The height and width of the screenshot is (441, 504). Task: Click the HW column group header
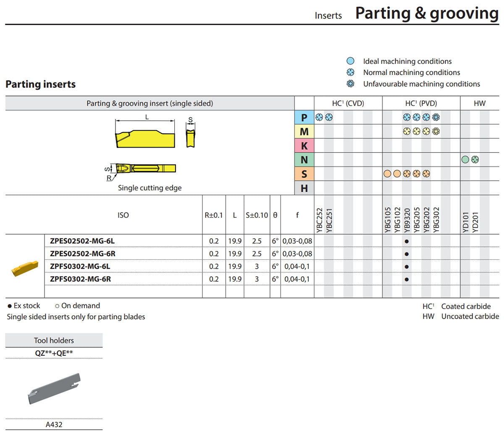tap(480, 103)
